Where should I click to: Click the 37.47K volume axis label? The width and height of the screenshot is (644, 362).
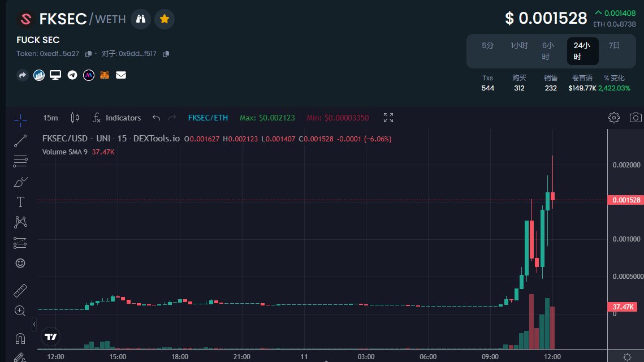pyautogui.click(x=623, y=307)
